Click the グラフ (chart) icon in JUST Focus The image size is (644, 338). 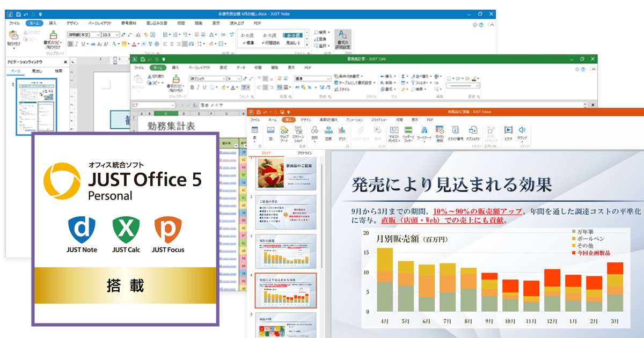[x=342, y=132]
